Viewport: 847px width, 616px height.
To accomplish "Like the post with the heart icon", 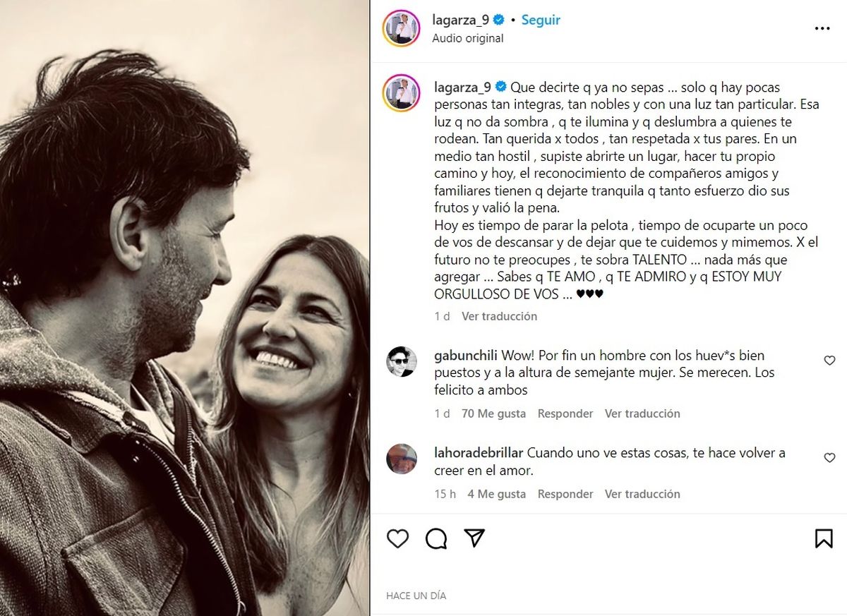I will [x=398, y=538].
